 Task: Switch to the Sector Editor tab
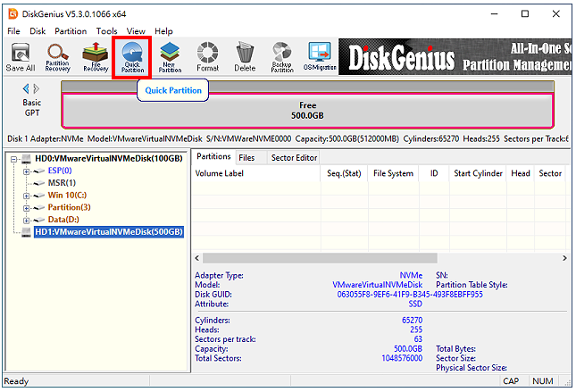point(294,158)
